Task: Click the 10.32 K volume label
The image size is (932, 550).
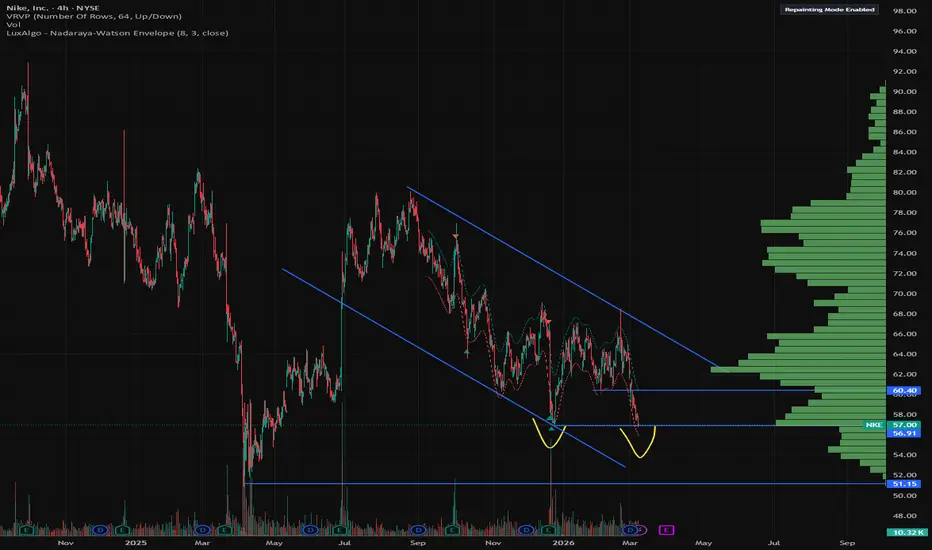Action: pos(906,532)
